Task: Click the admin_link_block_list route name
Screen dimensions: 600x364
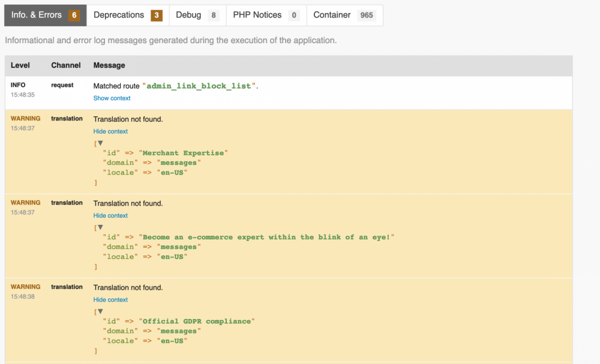Action: 199,86
